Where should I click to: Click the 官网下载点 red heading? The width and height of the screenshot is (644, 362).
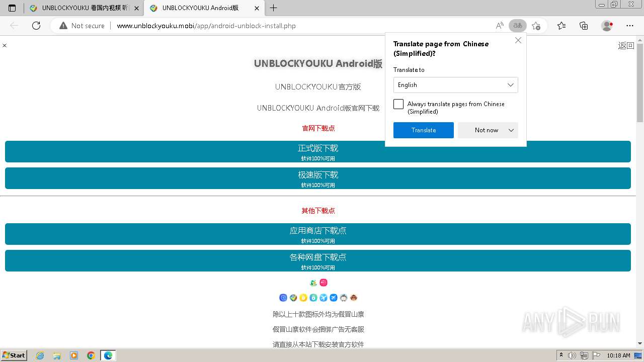tap(318, 128)
